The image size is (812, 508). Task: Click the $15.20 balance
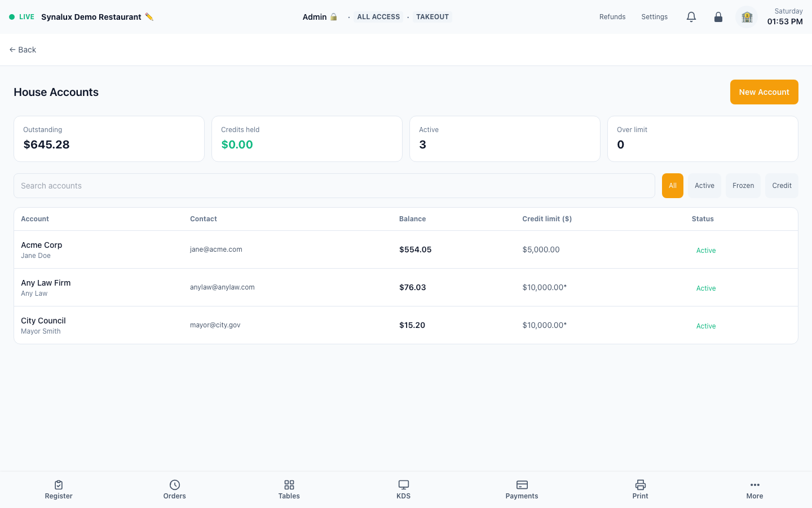coord(412,325)
